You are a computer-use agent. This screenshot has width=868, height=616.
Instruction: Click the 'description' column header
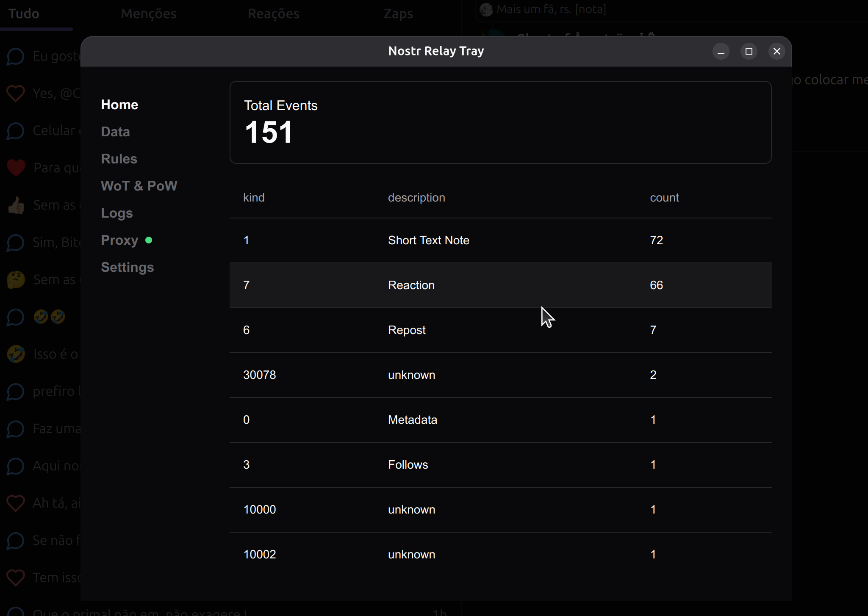(x=416, y=198)
